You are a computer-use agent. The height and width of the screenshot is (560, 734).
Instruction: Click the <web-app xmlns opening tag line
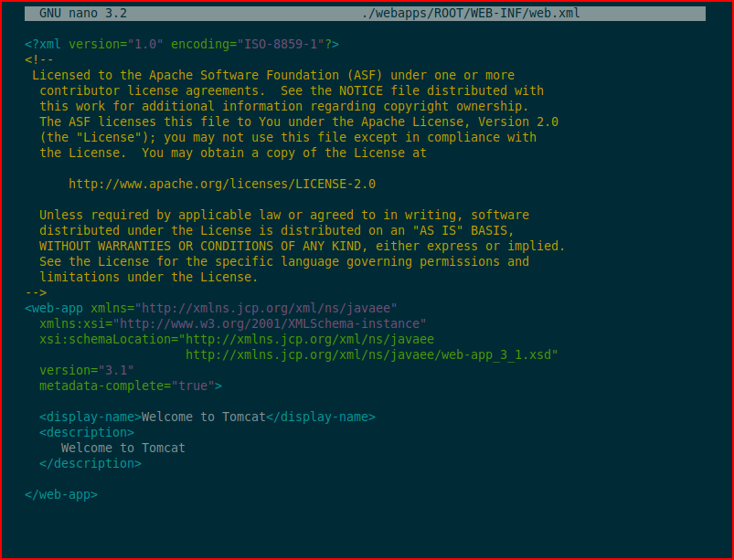coord(211,308)
